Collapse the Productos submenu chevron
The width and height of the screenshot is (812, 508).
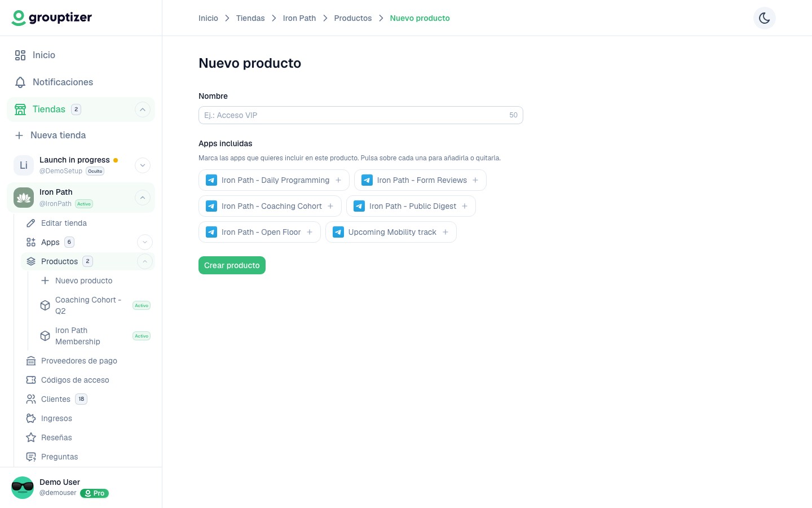pos(145,261)
